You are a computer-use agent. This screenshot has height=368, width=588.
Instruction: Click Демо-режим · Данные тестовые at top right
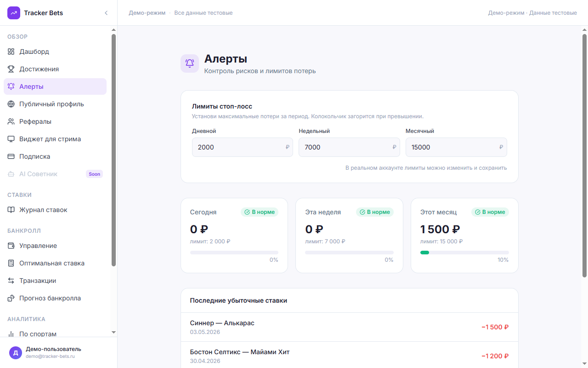click(532, 13)
